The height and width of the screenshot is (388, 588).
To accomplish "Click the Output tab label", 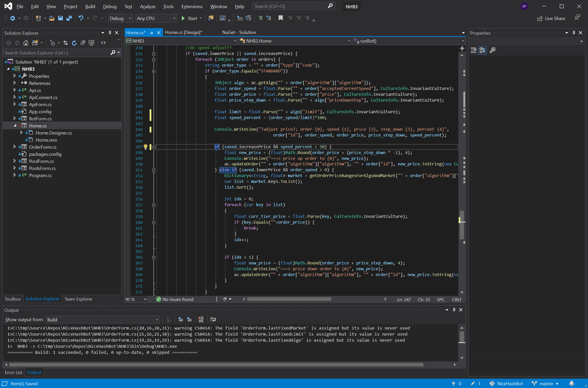I will [34, 372].
